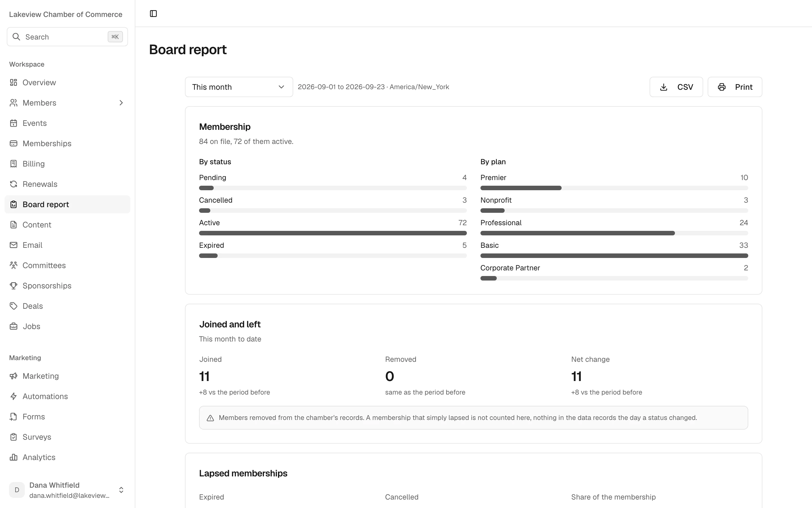This screenshot has height=508, width=812.
Task: Click the Deals tag icon
Action: point(14,306)
